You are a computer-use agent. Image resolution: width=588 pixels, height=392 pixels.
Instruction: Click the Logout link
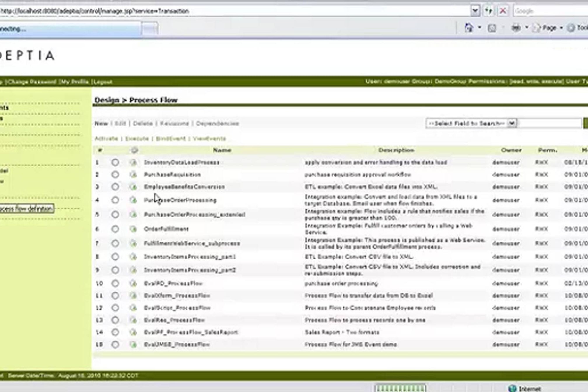point(102,82)
